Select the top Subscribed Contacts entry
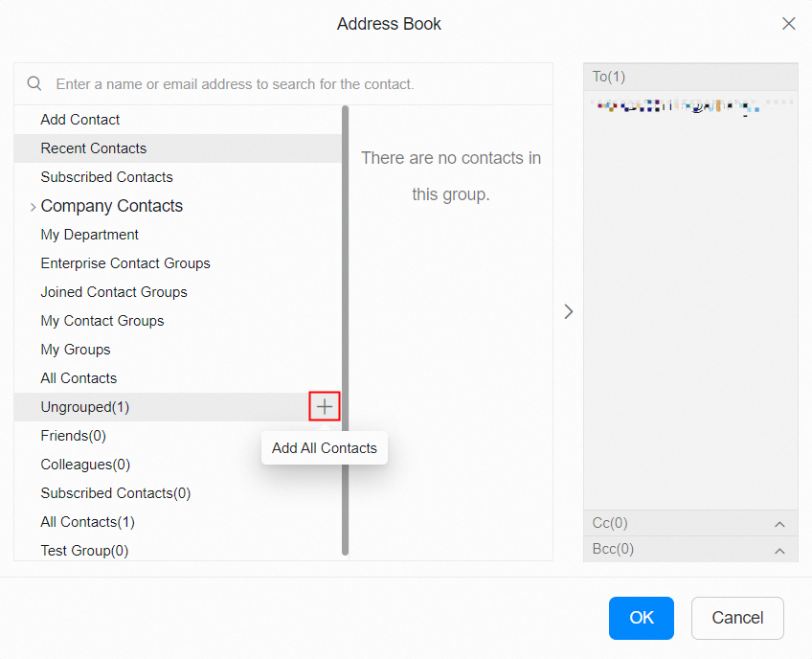Screen dimensions: 812x659 point(106,177)
